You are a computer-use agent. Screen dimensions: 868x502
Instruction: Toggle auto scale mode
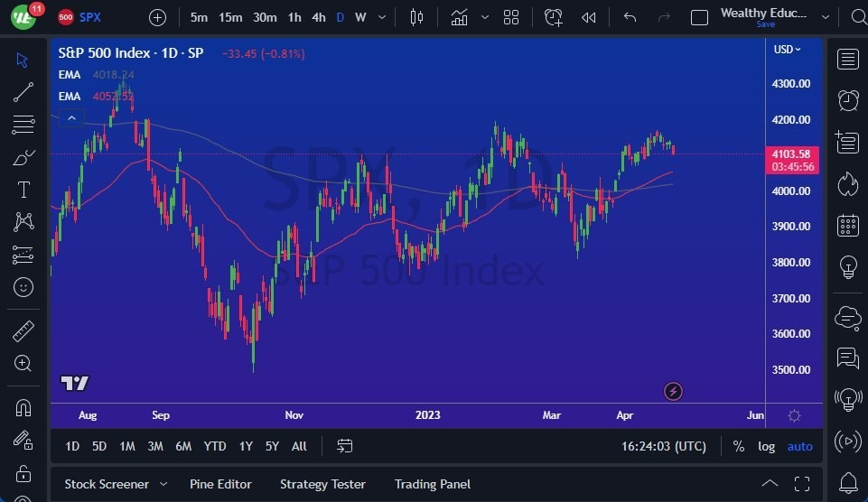coord(800,447)
